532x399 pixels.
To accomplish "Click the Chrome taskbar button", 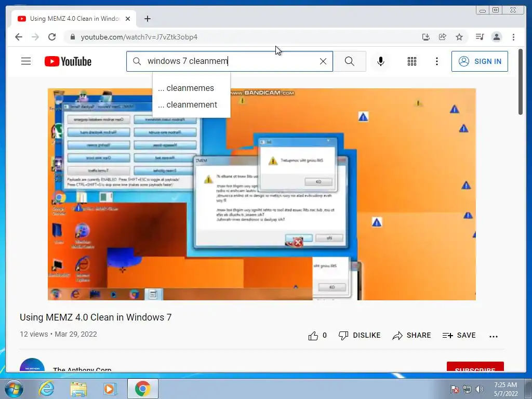I will point(142,389).
